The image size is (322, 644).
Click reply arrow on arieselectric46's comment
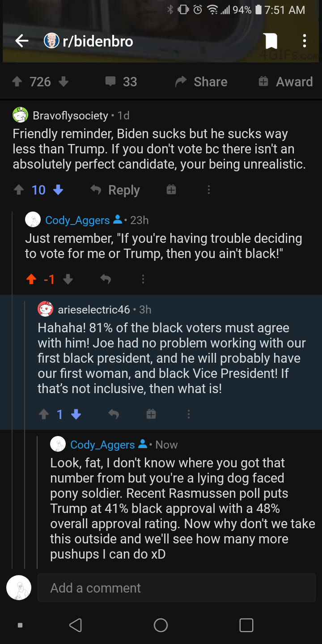114,415
